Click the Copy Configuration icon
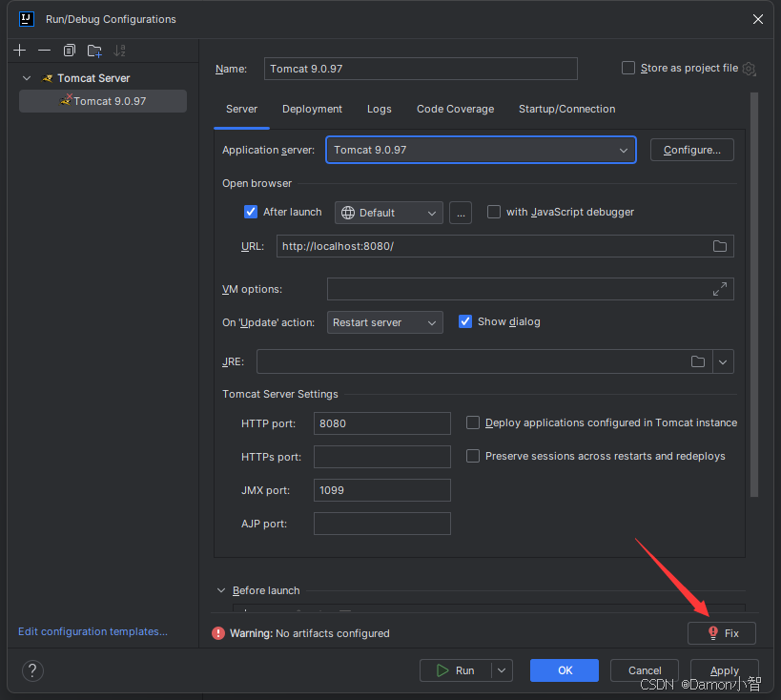The image size is (781, 700). (70, 50)
